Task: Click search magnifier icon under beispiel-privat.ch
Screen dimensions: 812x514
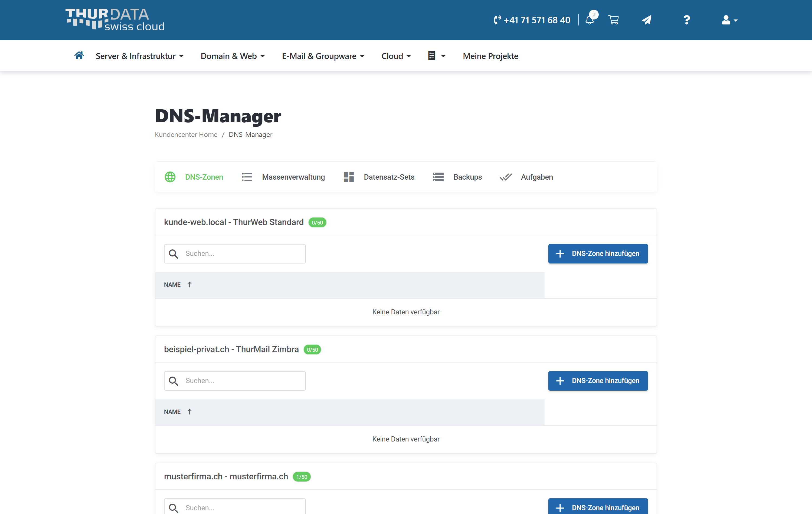Action: pyautogui.click(x=173, y=381)
